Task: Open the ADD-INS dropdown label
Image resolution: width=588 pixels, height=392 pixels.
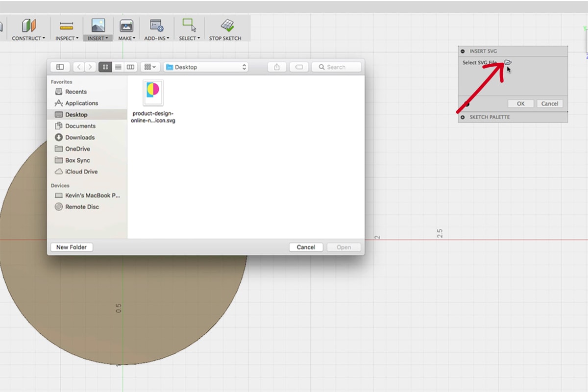Action: (x=156, y=38)
